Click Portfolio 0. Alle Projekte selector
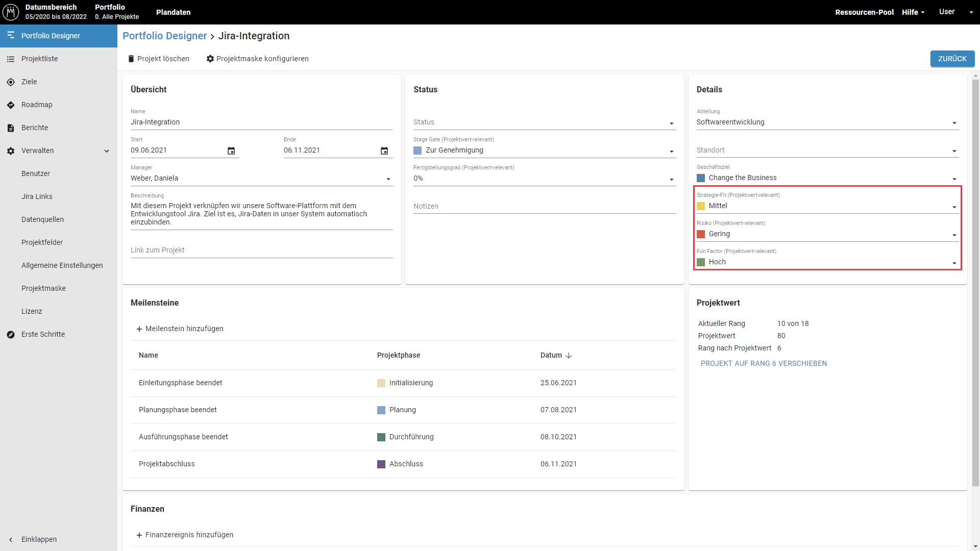980x551 pixels. 117,12
